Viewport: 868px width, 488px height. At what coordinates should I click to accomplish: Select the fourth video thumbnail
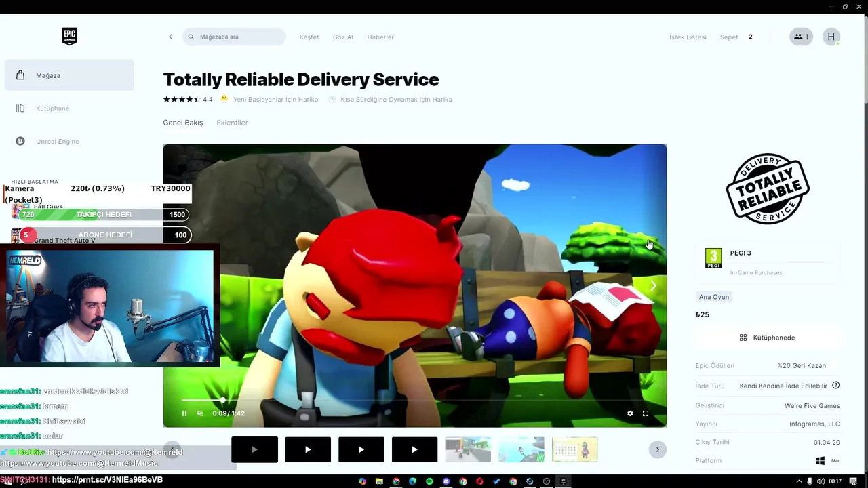tap(414, 449)
